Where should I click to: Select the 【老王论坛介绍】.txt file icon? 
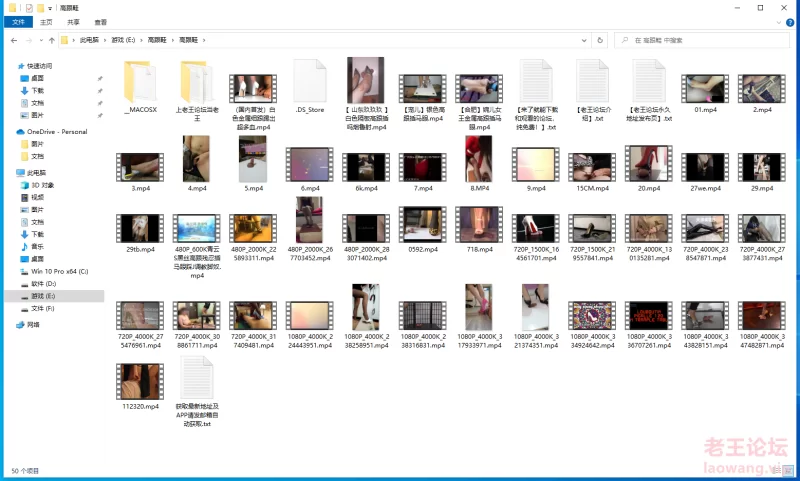click(592, 82)
